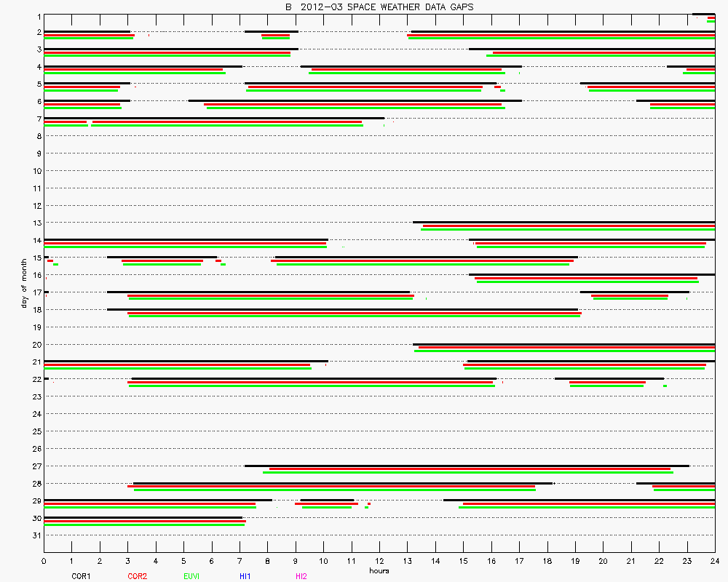Click the hour 12 tick label

[x=379, y=562]
